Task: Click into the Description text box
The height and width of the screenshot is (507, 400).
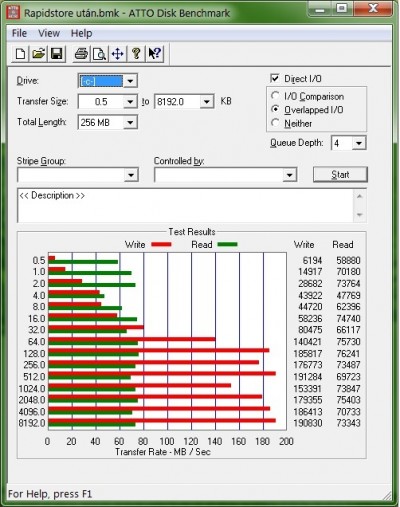Action: tap(185, 205)
